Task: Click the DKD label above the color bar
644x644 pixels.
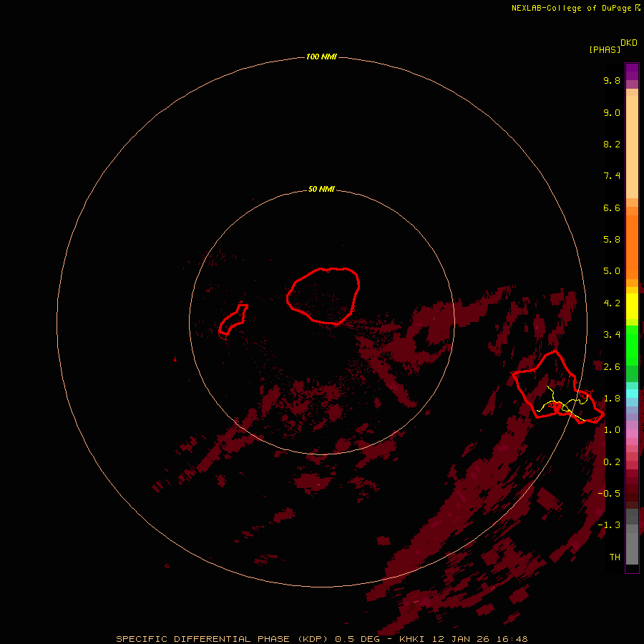Action: [x=628, y=43]
